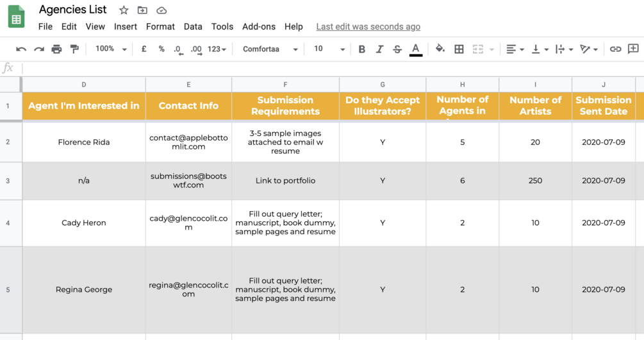Select row 3 header
Viewport: 644px width, 340px height.
coord(8,181)
